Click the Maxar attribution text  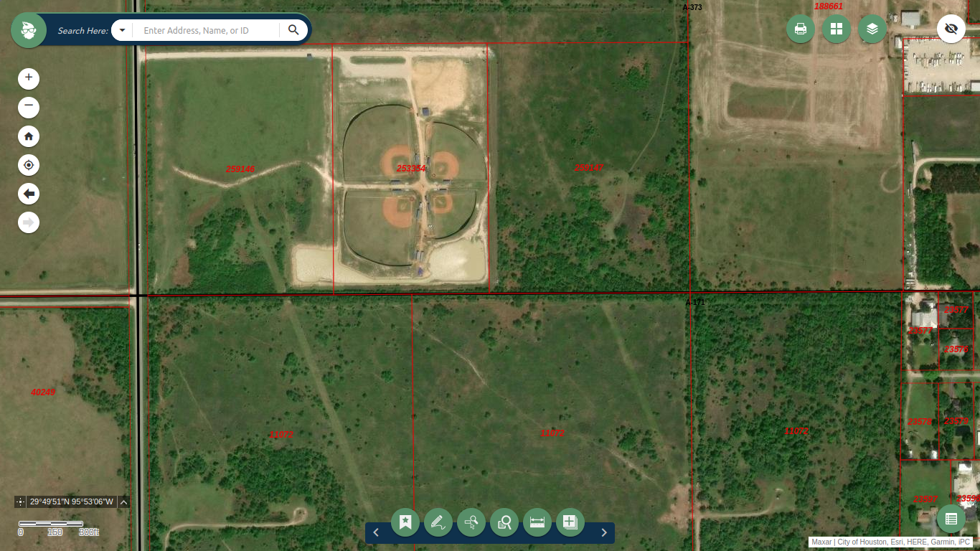(x=821, y=542)
